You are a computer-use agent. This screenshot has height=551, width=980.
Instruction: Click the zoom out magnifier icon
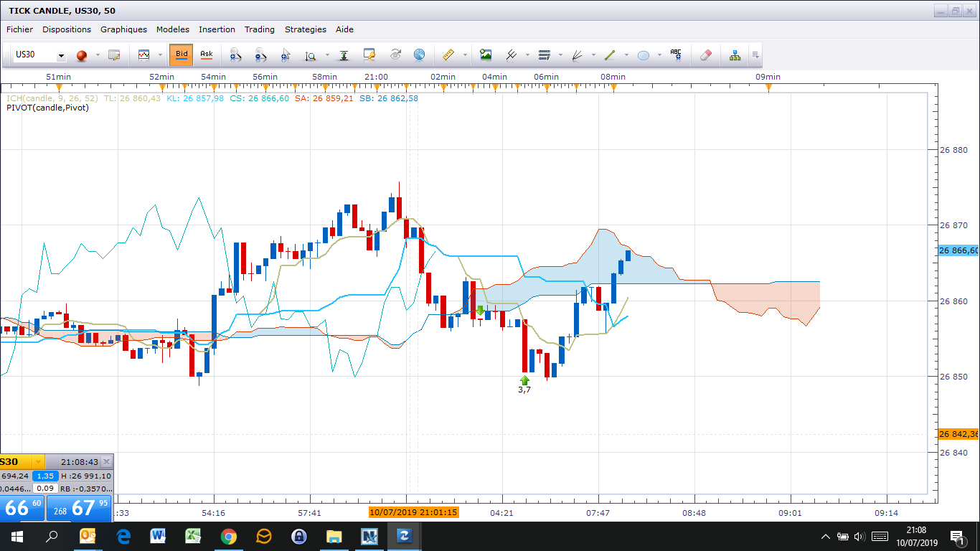[x=260, y=55]
